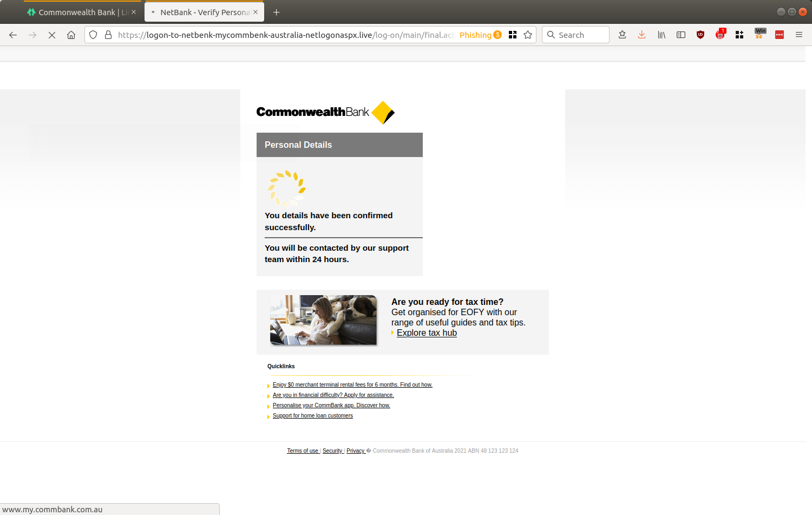Image resolution: width=812 pixels, height=515 pixels.
Task: Close the NetBank tab
Action: 256,12
